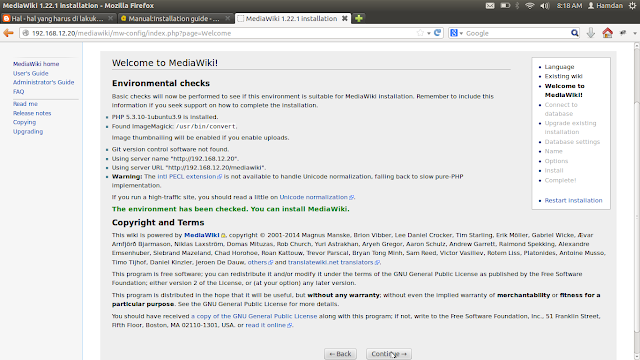Click Restart installation link
The image size is (640, 360).
point(573,200)
